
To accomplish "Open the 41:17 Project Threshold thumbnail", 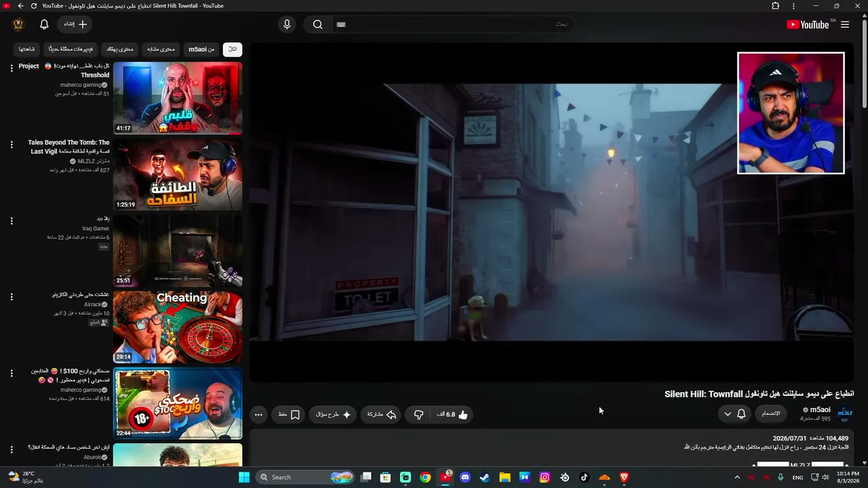I will [x=178, y=98].
